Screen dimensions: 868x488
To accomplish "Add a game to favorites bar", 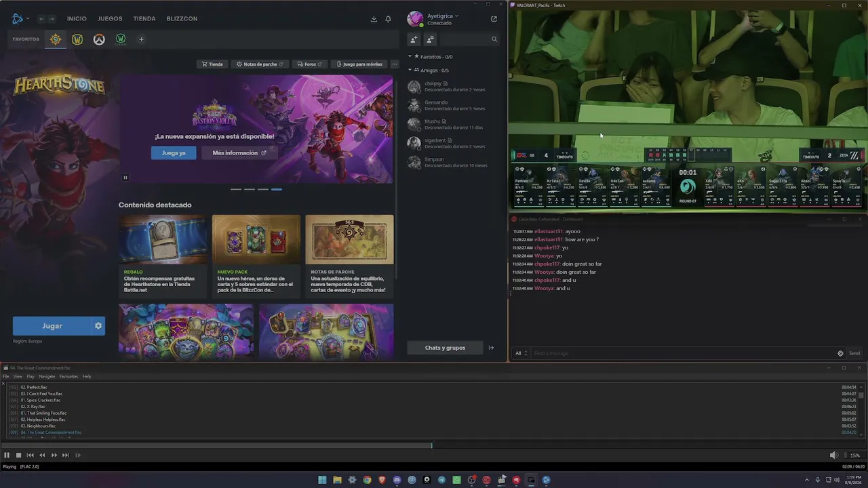I will pyautogui.click(x=141, y=39).
